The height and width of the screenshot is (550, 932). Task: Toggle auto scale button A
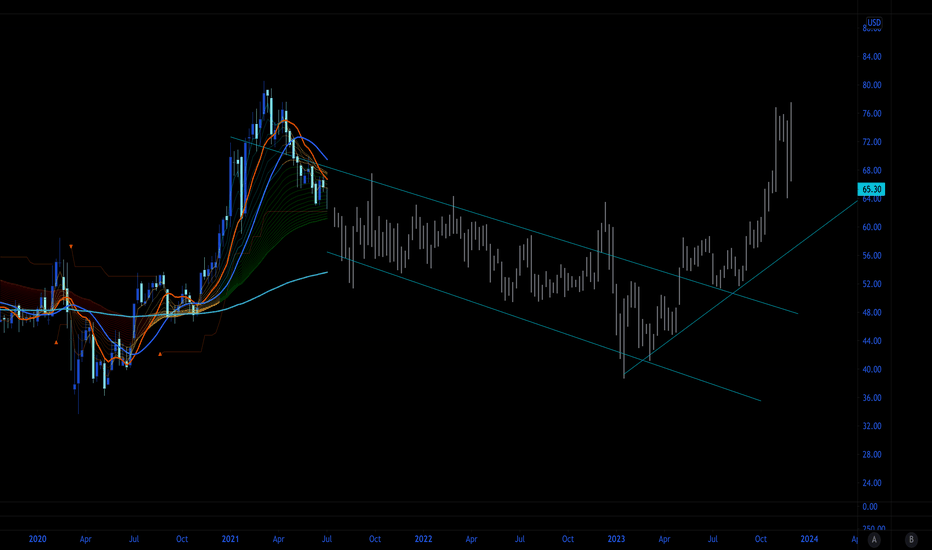coord(874,539)
